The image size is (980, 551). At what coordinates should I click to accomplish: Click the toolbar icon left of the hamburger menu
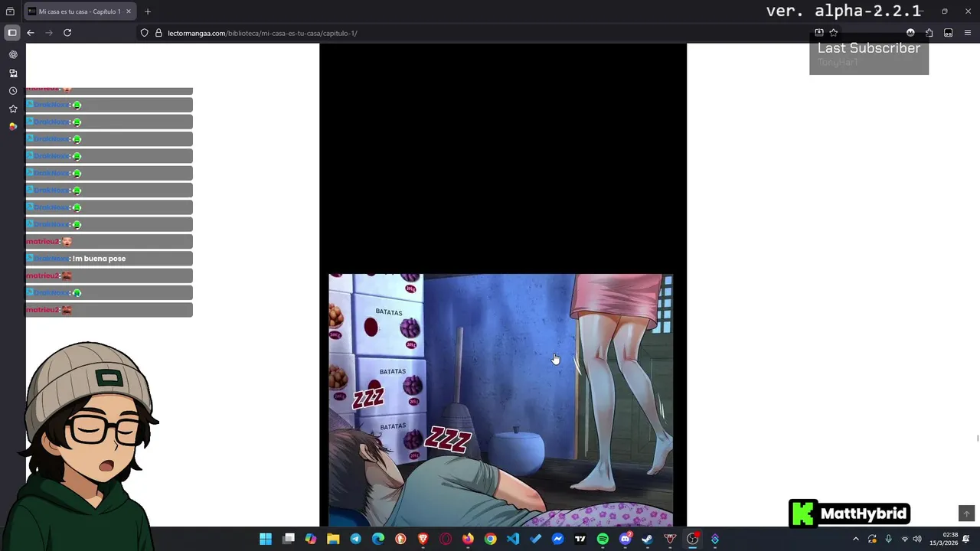click(948, 33)
